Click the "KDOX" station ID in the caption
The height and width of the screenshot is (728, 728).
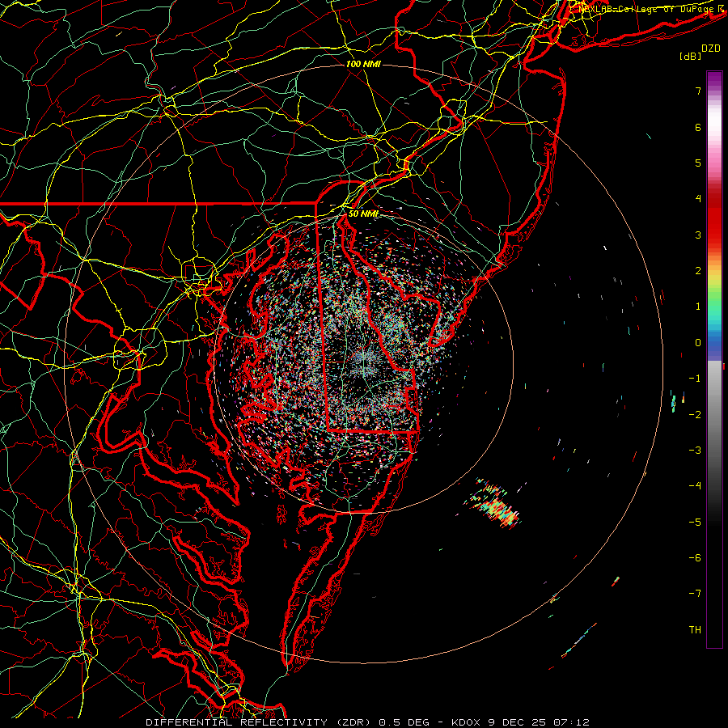pos(466,722)
